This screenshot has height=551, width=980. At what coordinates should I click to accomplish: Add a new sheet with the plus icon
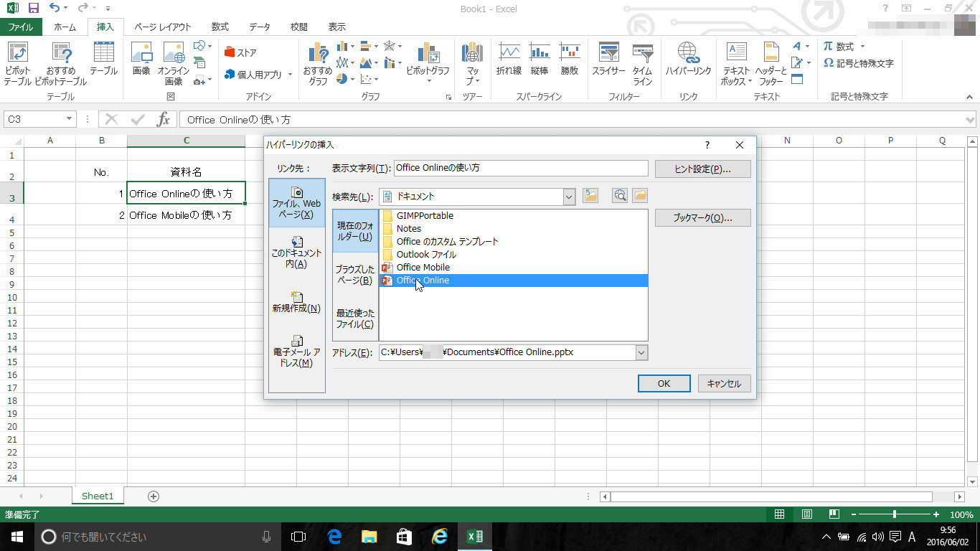[x=153, y=496]
